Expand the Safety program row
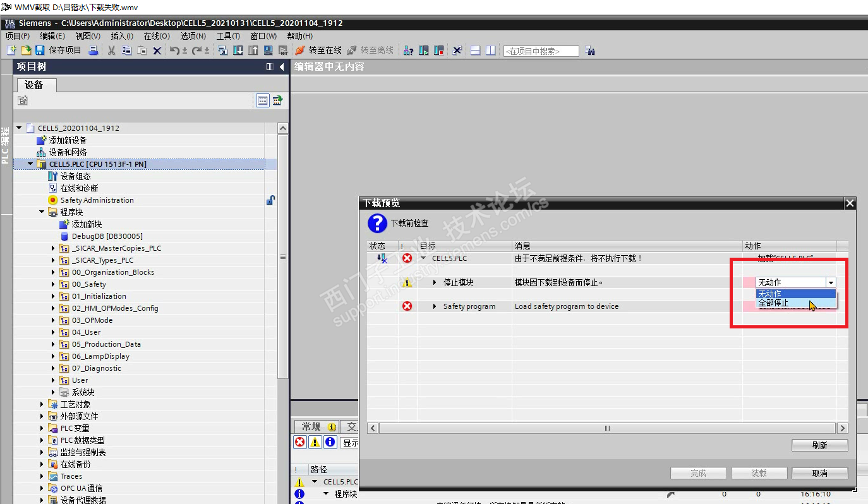Screen dimensions: 868x504 (x=435, y=306)
